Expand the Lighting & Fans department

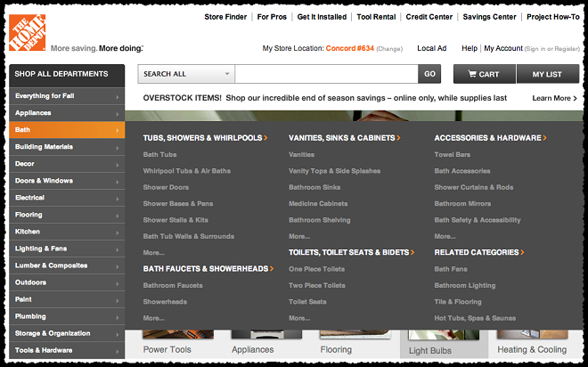[117, 249]
